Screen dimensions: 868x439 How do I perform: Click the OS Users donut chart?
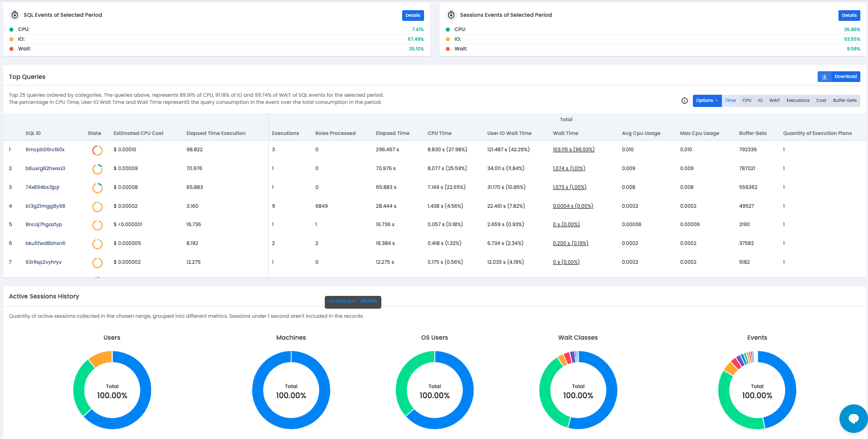click(x=435, y=390)
